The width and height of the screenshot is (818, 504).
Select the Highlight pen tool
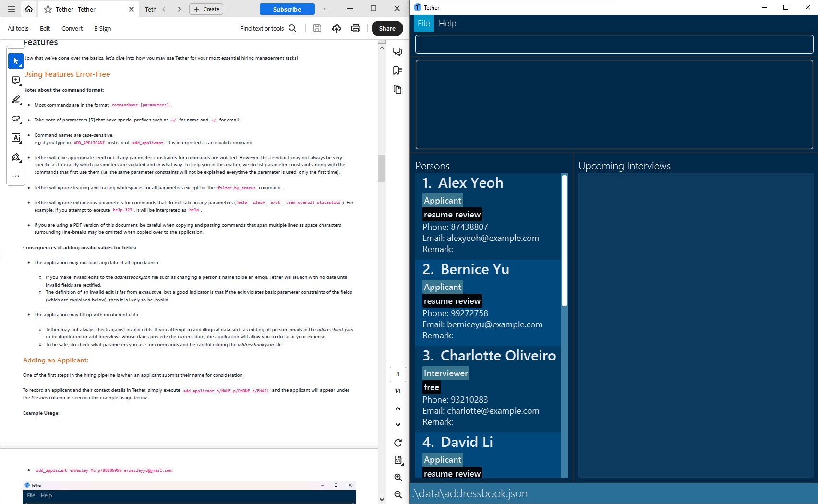[x=16, y=99]
